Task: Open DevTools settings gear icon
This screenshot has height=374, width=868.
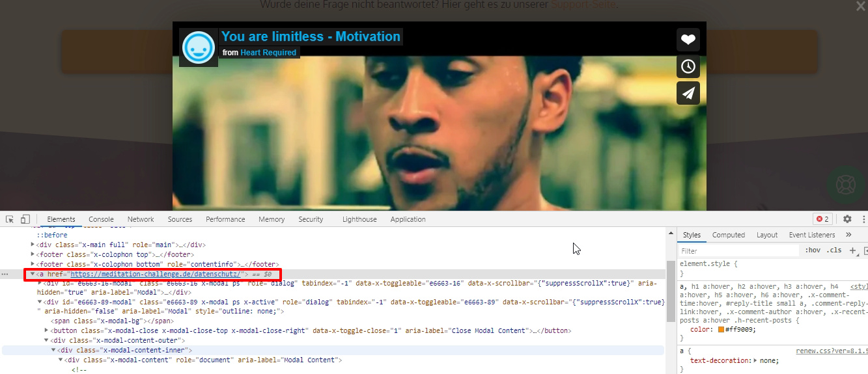Action: pos(847,219)
